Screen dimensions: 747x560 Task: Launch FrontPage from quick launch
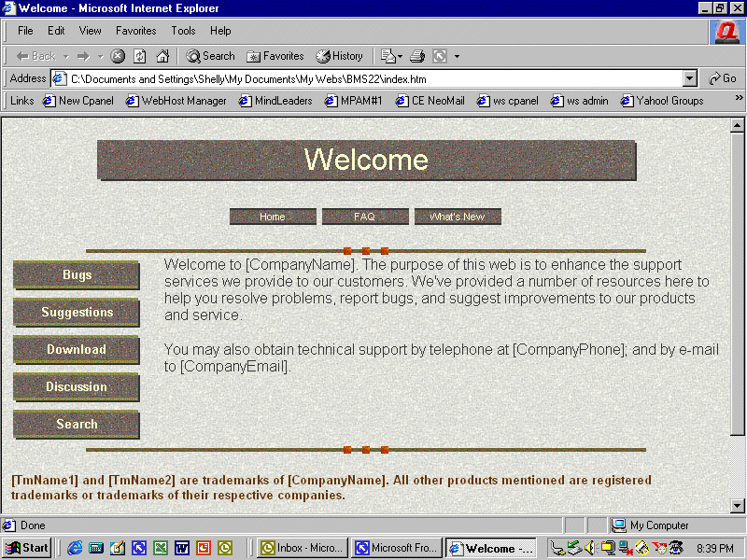[x=138, y=548]
